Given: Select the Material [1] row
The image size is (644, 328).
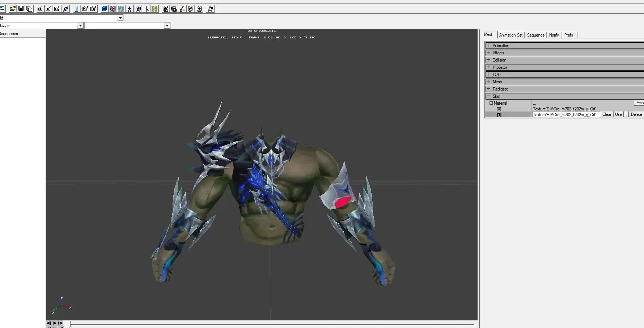Looking at the screenshot, I should pyautogui.click(x=508, y=115).
